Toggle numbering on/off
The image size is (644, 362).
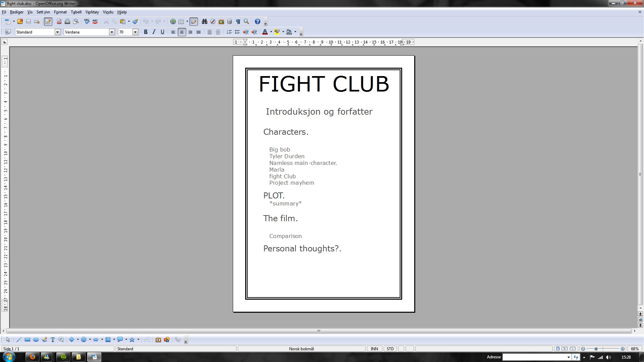(x=229, y=32)
